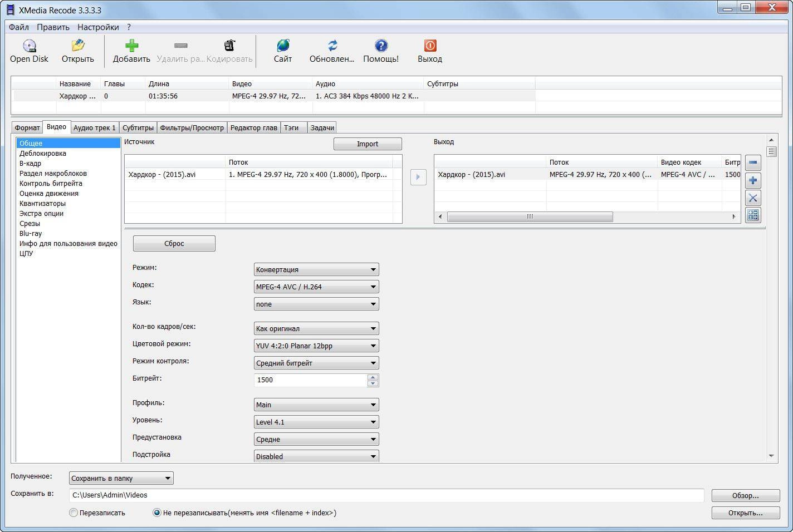The width and height of the screenshot is (793, 532).
Task: Open the Кодек dropdown MPEG-4 AVC / H.264
Action: (x=316, y=287)
